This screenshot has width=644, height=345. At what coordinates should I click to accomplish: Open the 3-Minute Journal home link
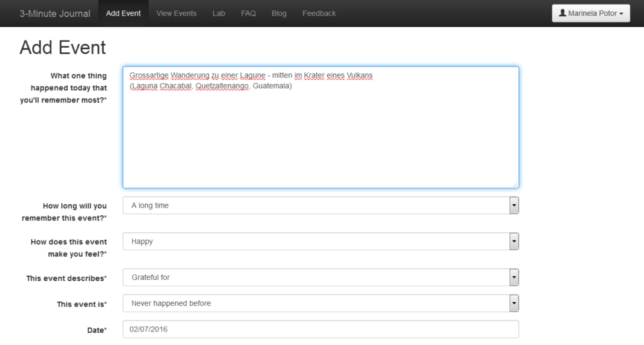tap(55, 14)
